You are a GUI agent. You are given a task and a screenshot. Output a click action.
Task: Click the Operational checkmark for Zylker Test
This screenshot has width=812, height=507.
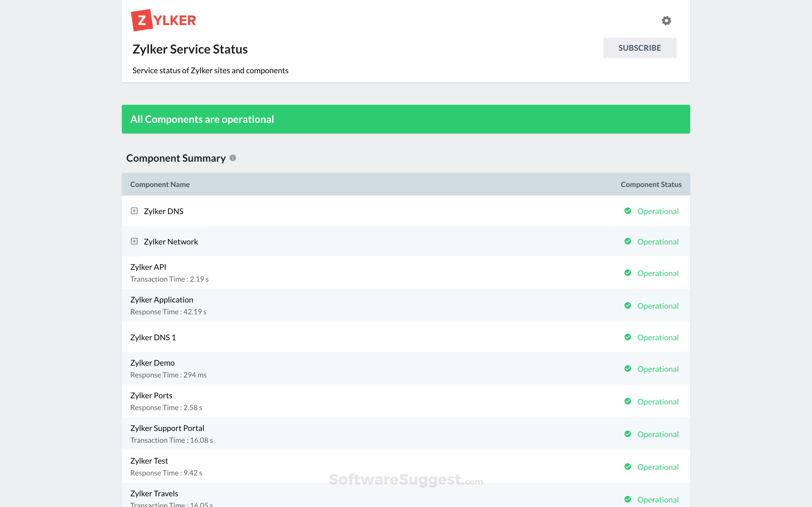click(628, 466)
